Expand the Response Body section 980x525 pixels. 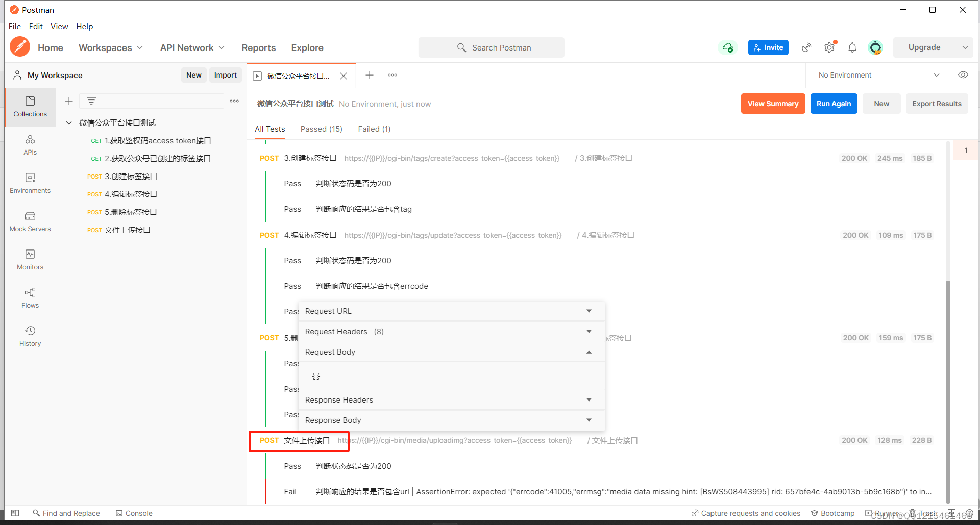click(x=452, y=420)
